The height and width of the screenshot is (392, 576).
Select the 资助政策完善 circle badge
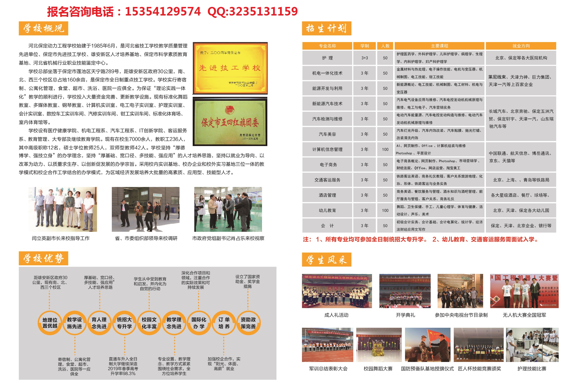click(x=248, y=323)
